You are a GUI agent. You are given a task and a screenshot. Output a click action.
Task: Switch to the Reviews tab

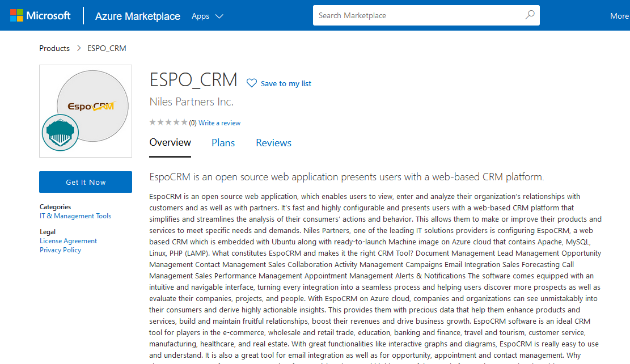[x=274, y=143]
